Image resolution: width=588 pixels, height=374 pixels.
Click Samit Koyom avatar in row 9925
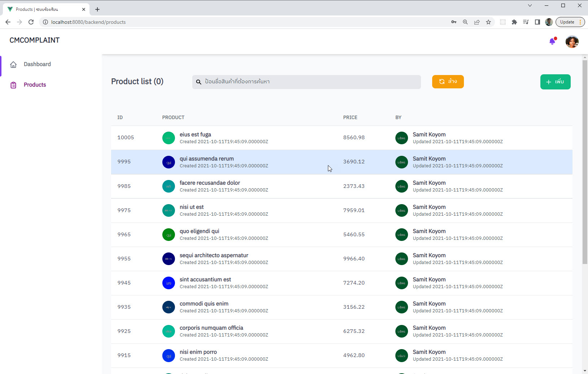(x=401, y=331)
